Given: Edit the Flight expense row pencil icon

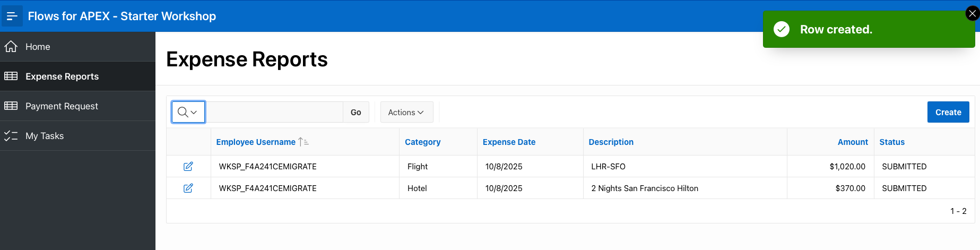Looking at the screenshot, I should click(188, 166).
